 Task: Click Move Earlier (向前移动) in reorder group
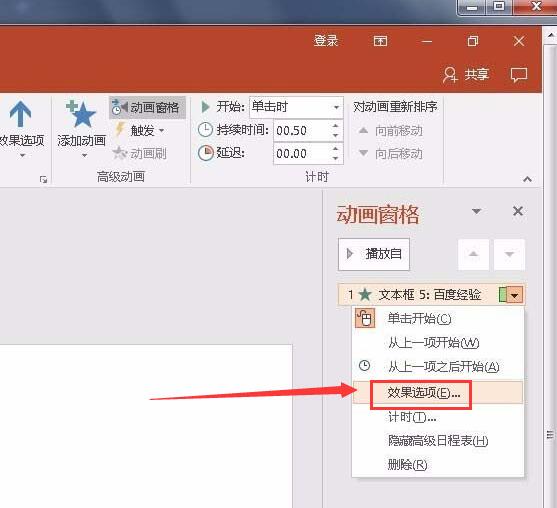[x=390, y=131]
